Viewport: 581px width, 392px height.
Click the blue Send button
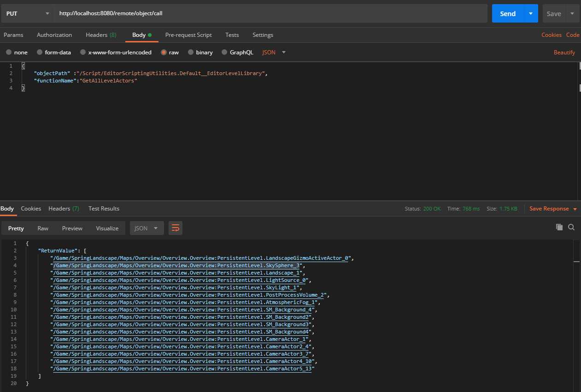click(x=507, y=13)
